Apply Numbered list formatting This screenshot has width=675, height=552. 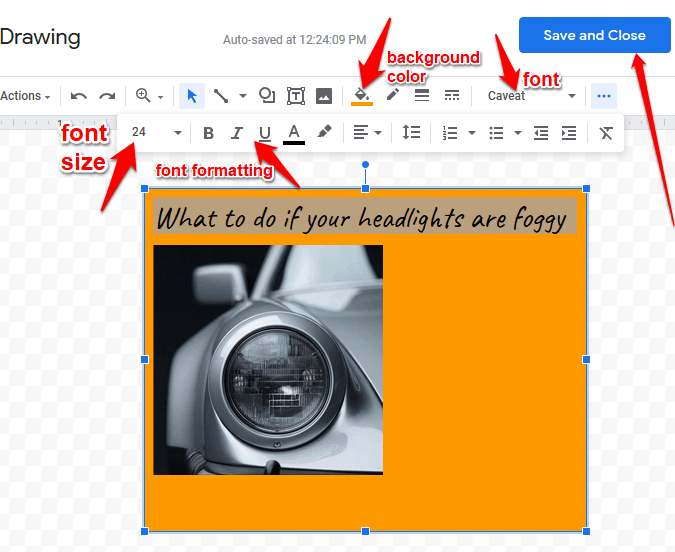click(x=450, y=133)
